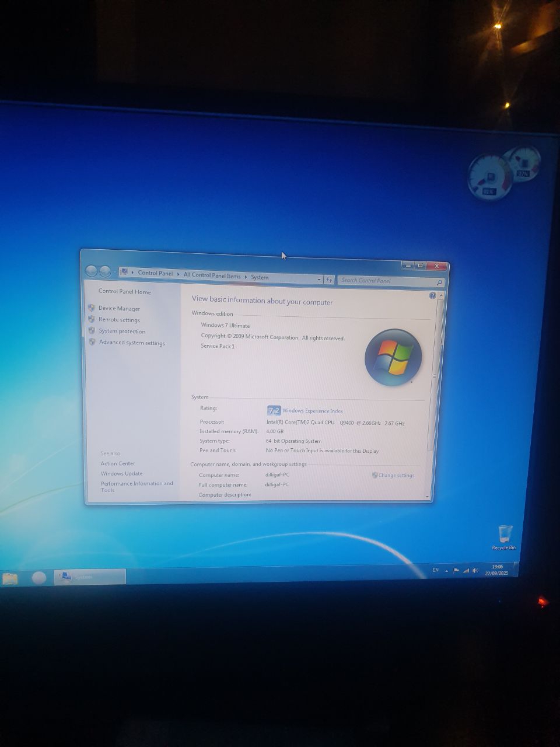Refresh the Control Panel address bar

(329, 280)
